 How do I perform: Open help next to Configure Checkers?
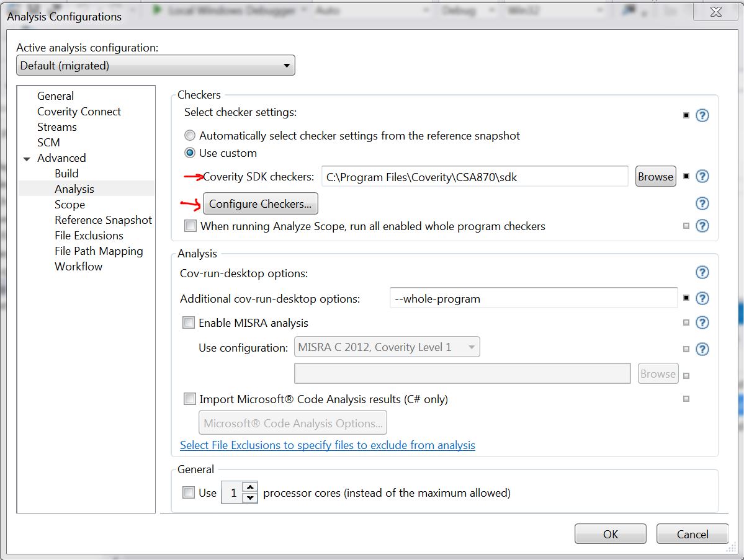point(702,203)
